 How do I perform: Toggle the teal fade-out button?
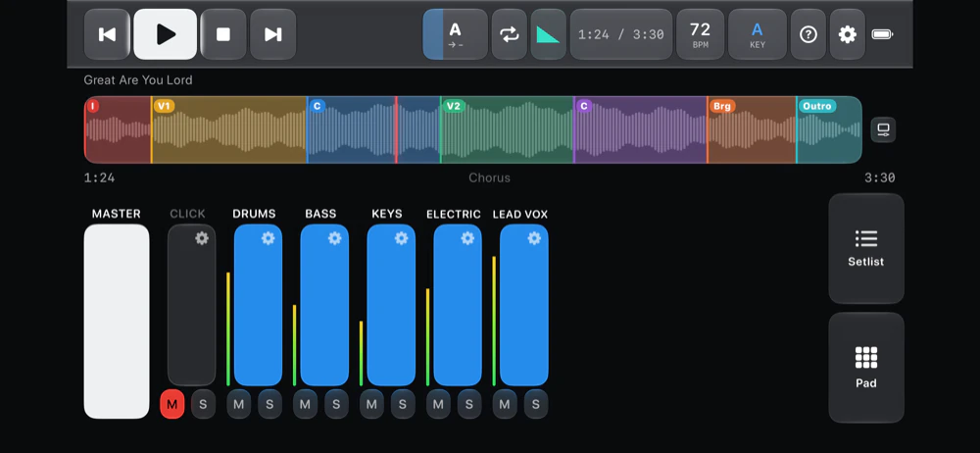pos(548,34)
